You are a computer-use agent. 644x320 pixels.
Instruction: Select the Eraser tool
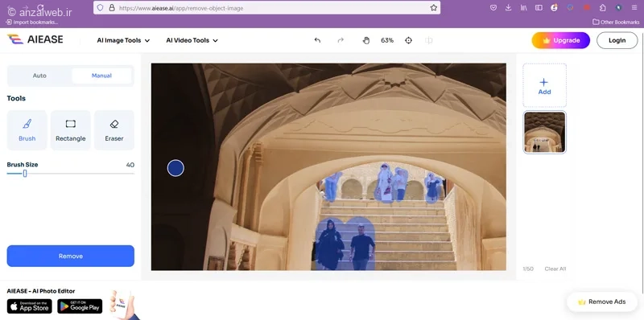pos(114,130)
